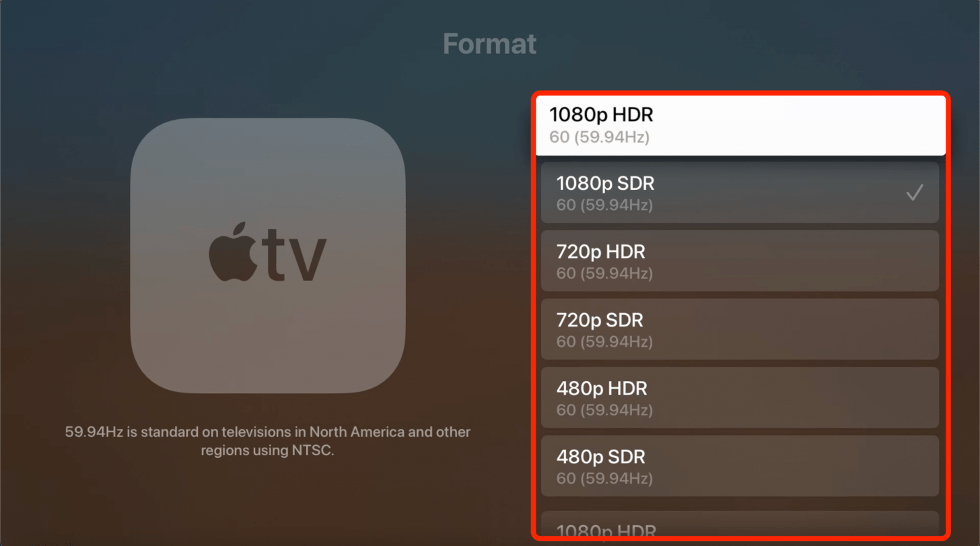Screen dimensions: 980x546
Task: Click the checkmark beside 1080p SDR
Action: 914,193
